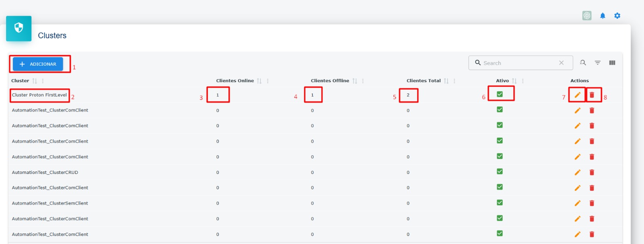Open Clientes Online column options dots
644x244 pixels.
pyautogui.click(x=268, y=81)
